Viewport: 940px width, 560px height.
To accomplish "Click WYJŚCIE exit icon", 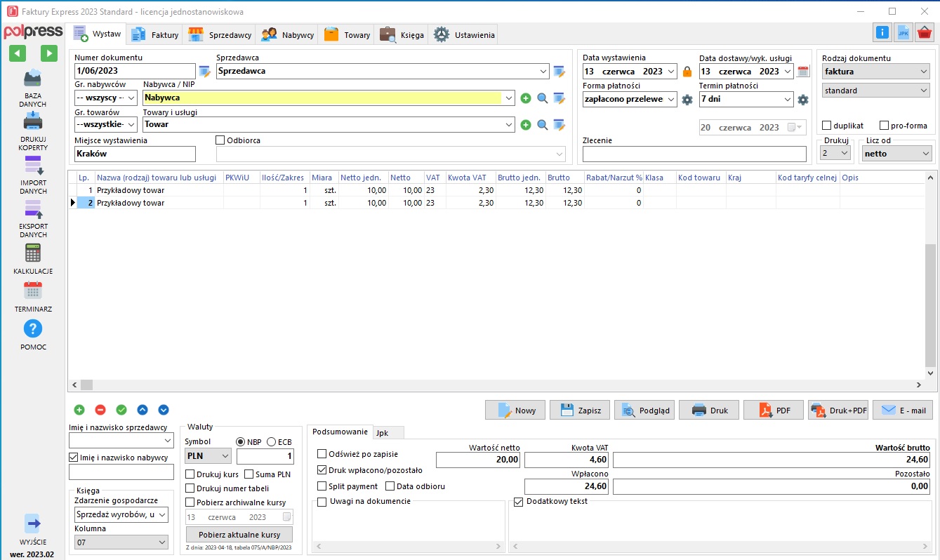I will tap(32, 523).
